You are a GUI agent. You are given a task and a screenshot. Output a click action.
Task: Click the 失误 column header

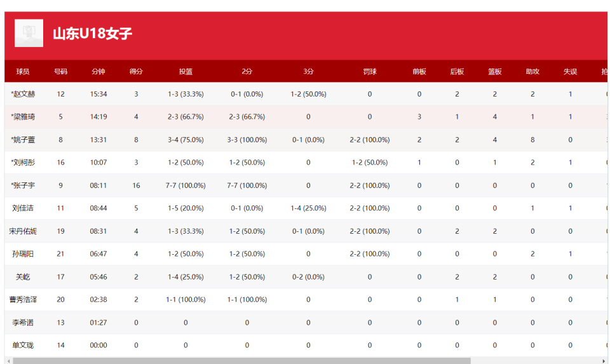click(x=571, y=72)
